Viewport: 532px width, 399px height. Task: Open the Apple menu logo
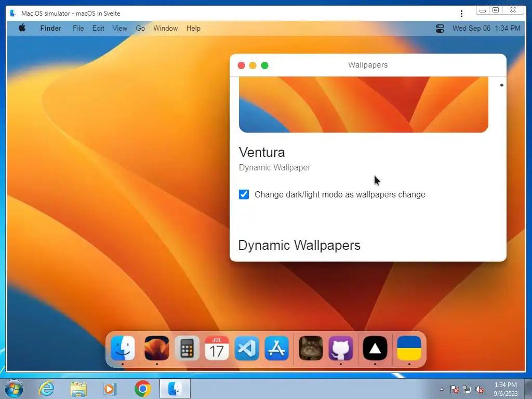22,28
